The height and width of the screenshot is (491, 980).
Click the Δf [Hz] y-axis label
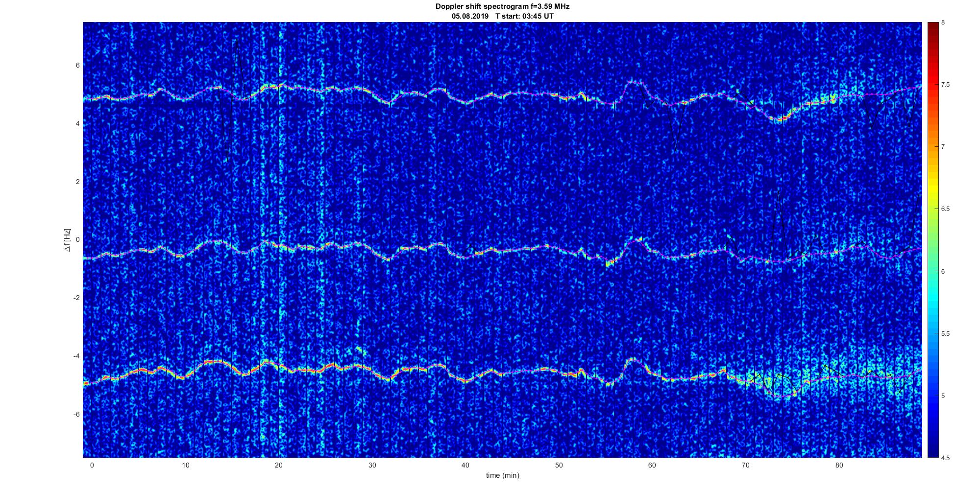[x=67, y=240]
